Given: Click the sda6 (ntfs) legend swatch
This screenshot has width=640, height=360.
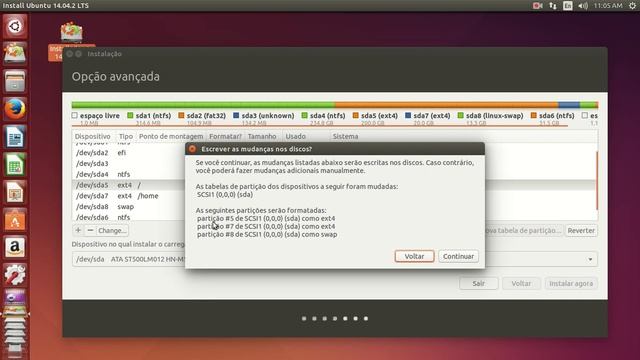Looking at the screenshot, I should click(533, 116).
